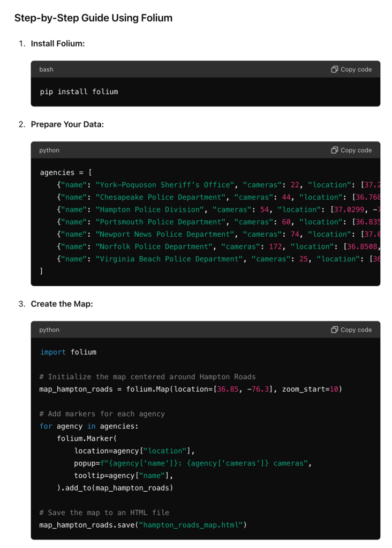Click the Step-by-Step Guide Using Folium heading
The image size is (392, 548).
point(93,18)
